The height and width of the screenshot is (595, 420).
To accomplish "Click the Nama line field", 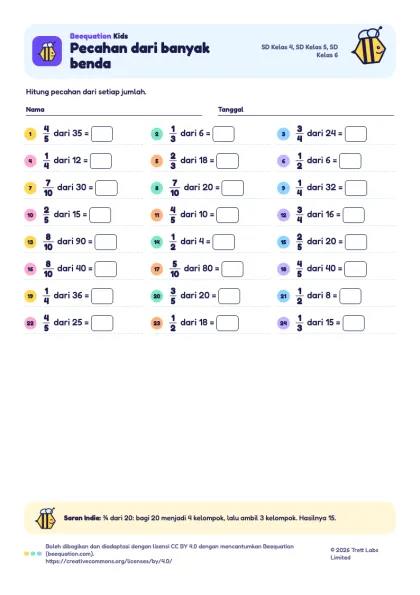I will (x=113, y=110).
